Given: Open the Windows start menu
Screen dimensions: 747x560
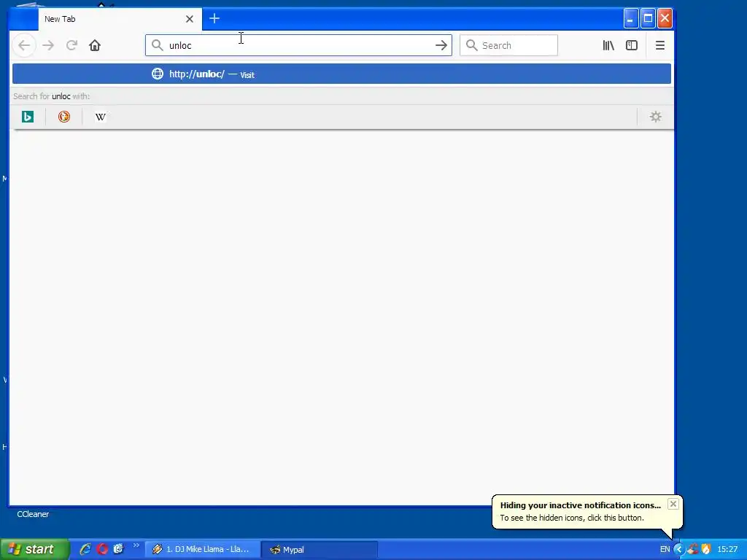Looking at the screenshot, I should (x=34, y=549).
